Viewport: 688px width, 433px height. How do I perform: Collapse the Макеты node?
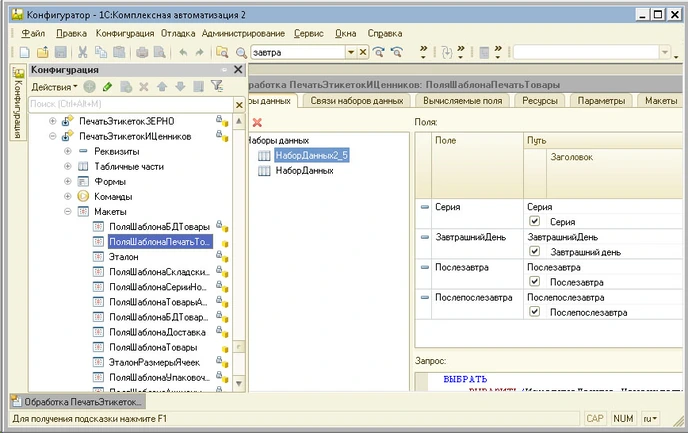[x=68, y=211]
